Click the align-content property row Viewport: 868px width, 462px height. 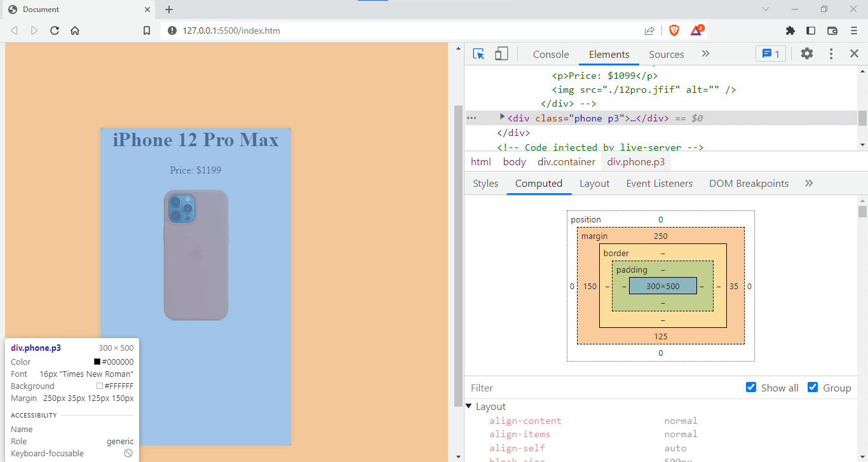(661, 421)
